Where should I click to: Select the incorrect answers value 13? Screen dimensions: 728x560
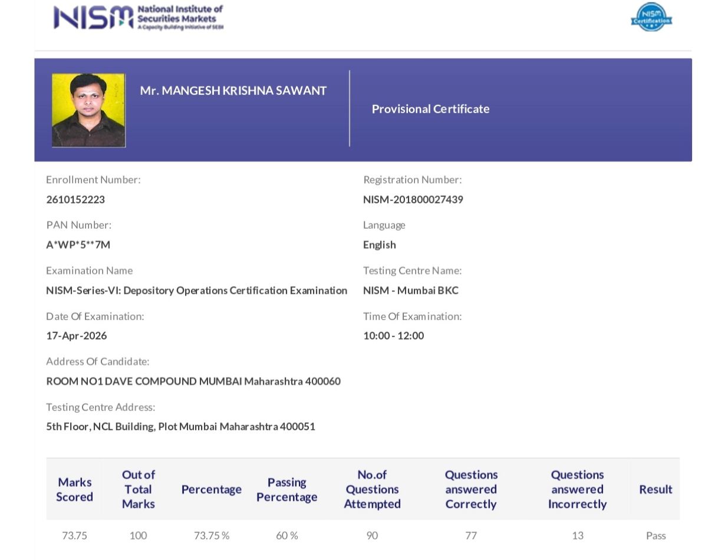(x=578, y=535)
